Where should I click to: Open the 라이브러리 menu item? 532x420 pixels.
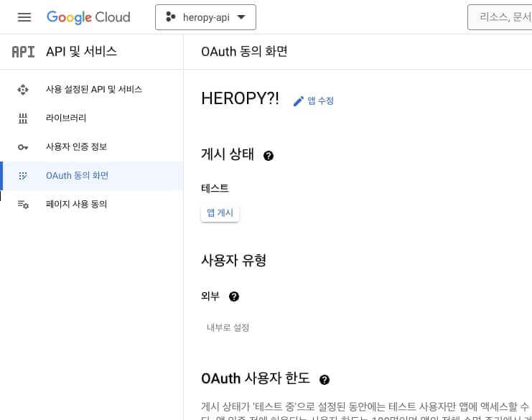click(x=92, y=118)
